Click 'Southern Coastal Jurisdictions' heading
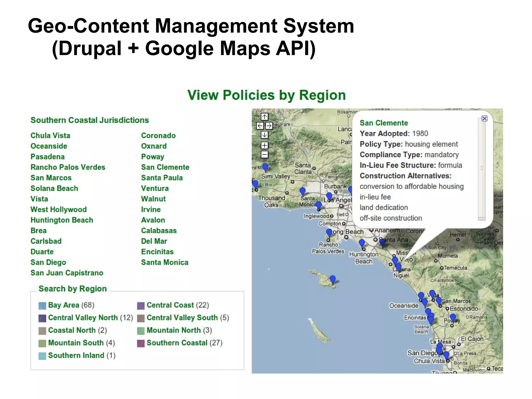Image resolution: width=532 pixels, height=399 pixels. (x=90, y=120)
